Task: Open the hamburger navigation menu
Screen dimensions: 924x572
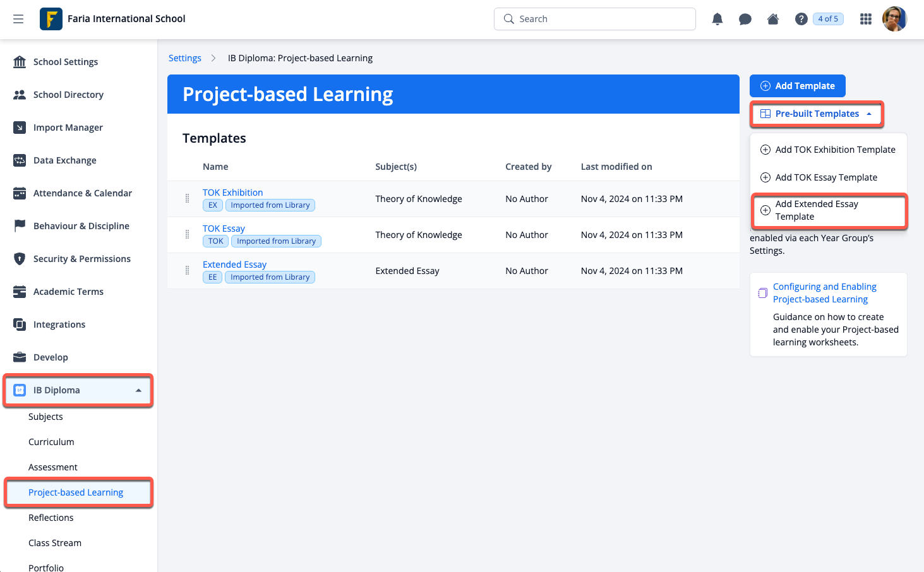Action: (18, 19)
